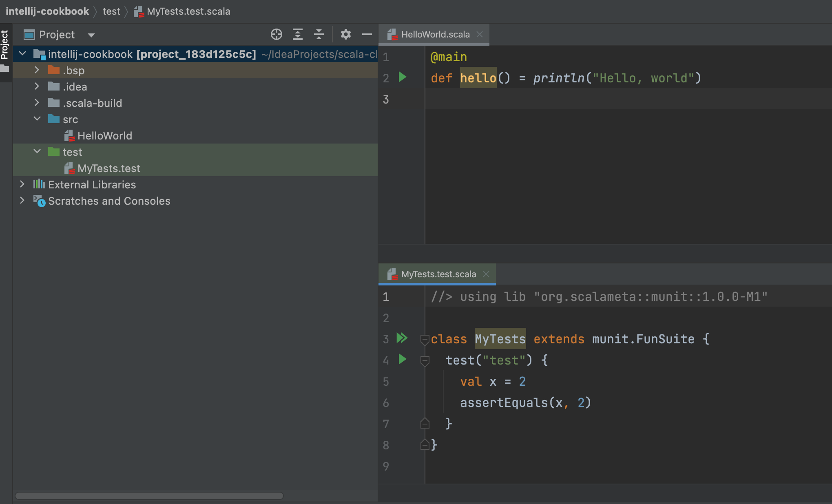Click the Collapse All icon in Project panel

coord(319,35)
